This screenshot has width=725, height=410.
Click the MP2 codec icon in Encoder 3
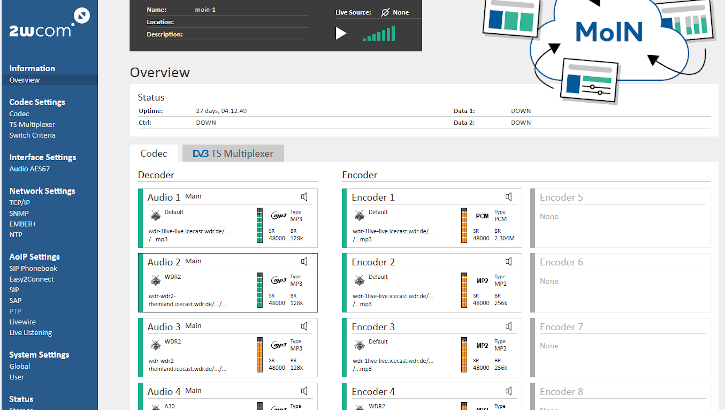pos(482,345)
